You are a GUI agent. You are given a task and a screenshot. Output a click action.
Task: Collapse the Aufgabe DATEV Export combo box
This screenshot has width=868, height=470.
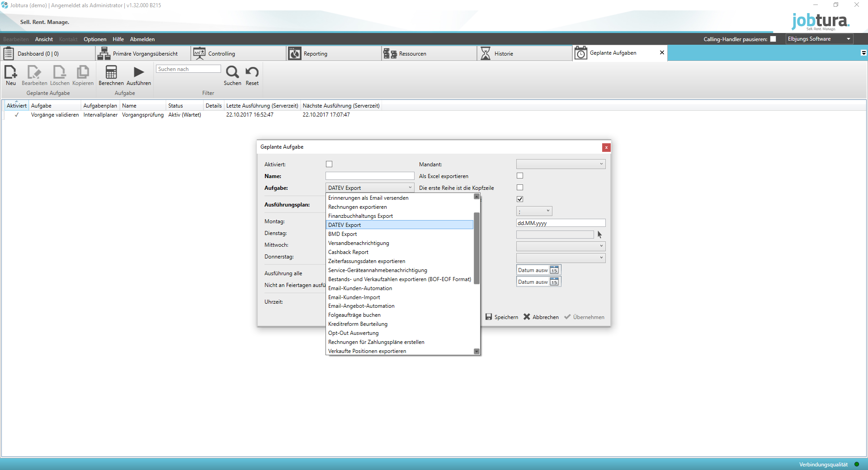370,188
